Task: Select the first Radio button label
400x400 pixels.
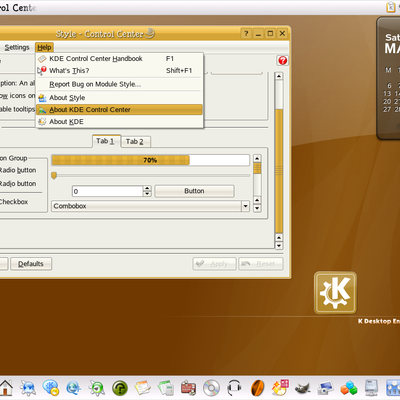Action: click(18, 170)
